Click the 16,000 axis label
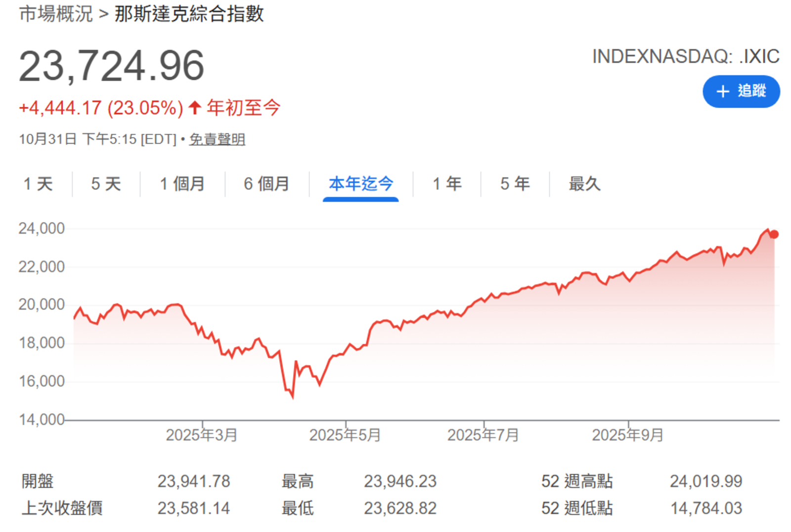The image size is (791, 532). pyautogui.click(x=42, y=381)
